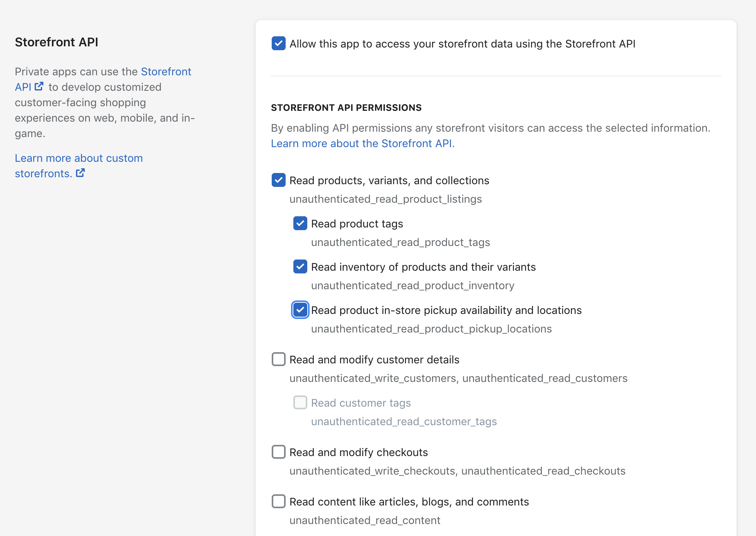Tick the Read customer tags checkbox
756x536 pixels.
click(300, 403)
